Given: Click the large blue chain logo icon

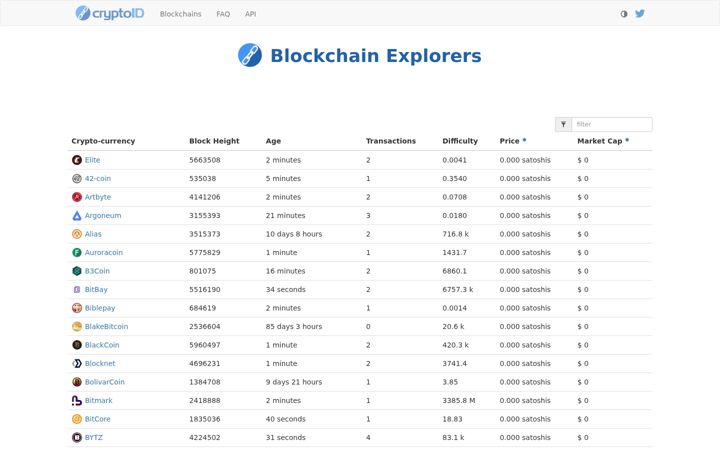Looking at the screenshot, I should [x=250, y=55].
